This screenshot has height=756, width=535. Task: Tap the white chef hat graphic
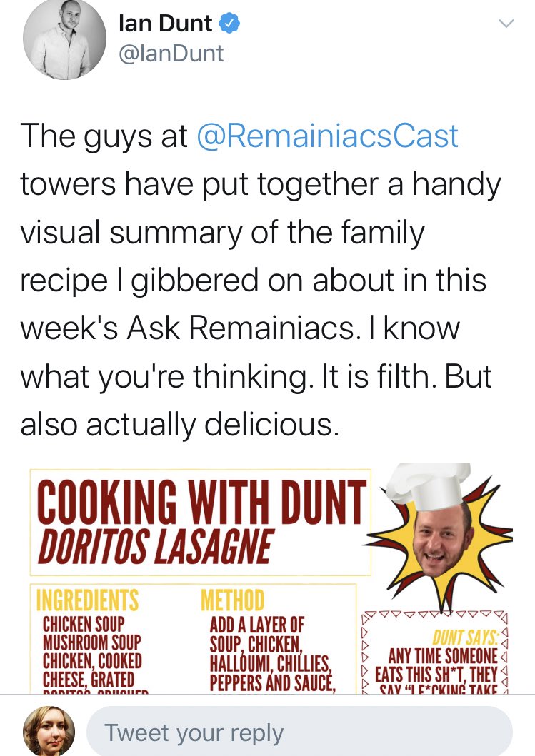pyautogui.click(x=427, y=486)
